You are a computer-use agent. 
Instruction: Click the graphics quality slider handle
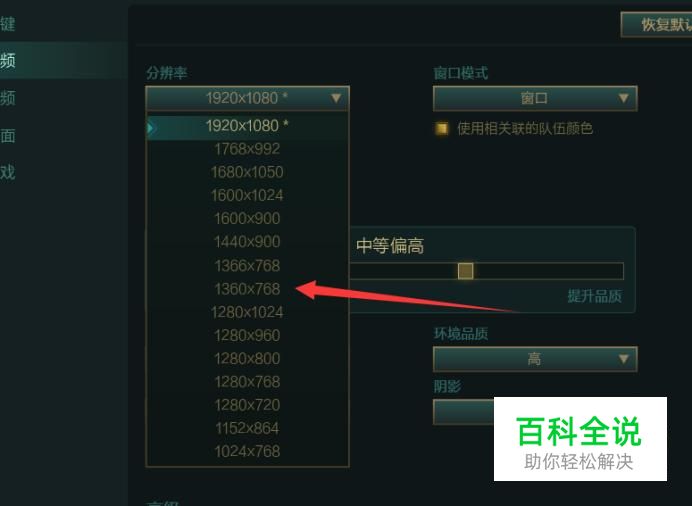click(465, 271)
